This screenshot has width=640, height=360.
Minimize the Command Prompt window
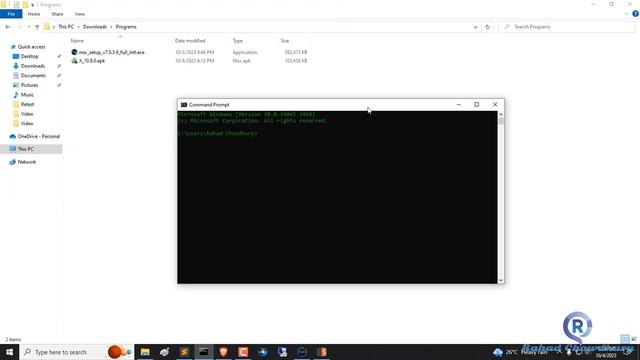coord(458,105)
